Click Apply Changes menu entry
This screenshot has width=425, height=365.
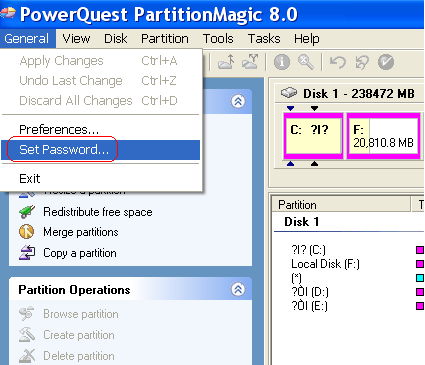pyautogui.click(x=100, y=61)
